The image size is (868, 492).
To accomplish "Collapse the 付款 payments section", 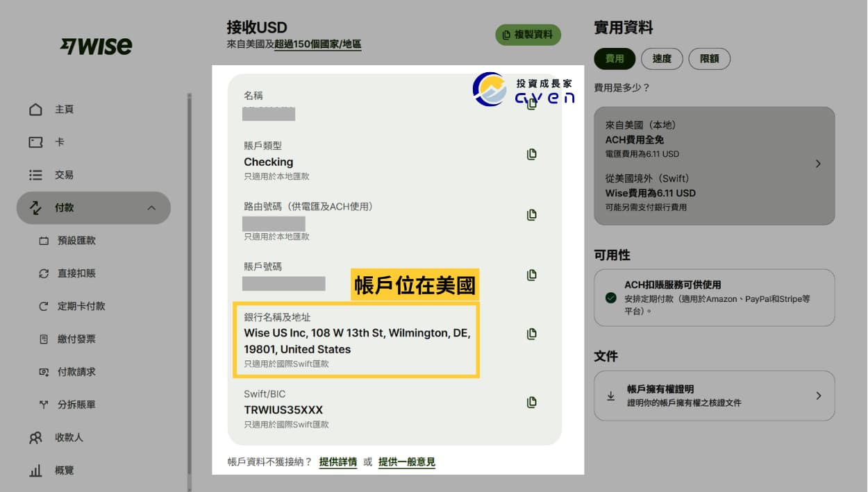I will [94, 207].
